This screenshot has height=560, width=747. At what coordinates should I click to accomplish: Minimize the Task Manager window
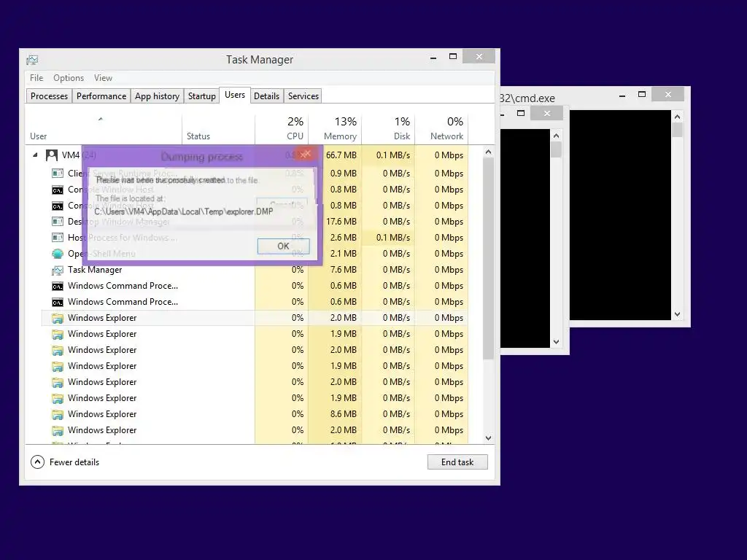click(x=433, y=58)
